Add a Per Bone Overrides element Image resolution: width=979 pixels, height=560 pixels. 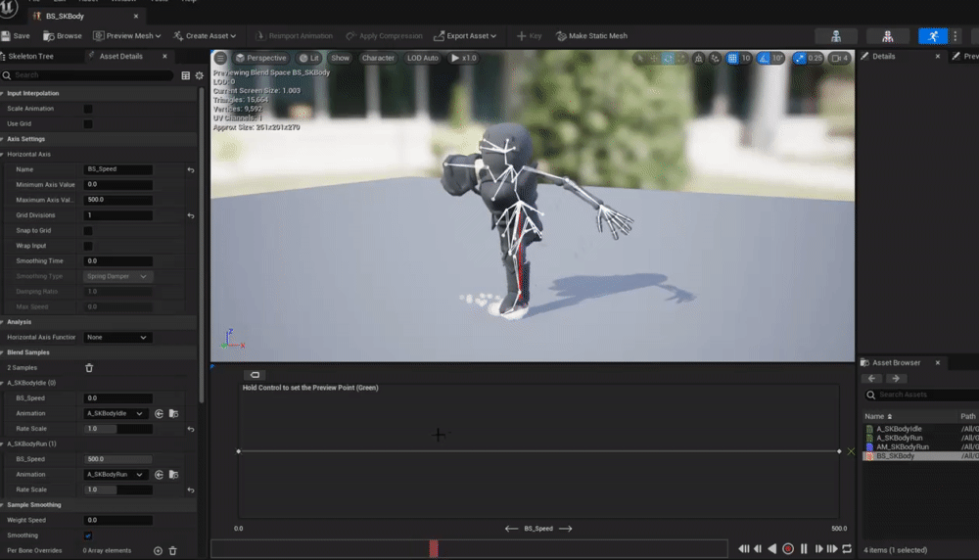tap(158, 550)
